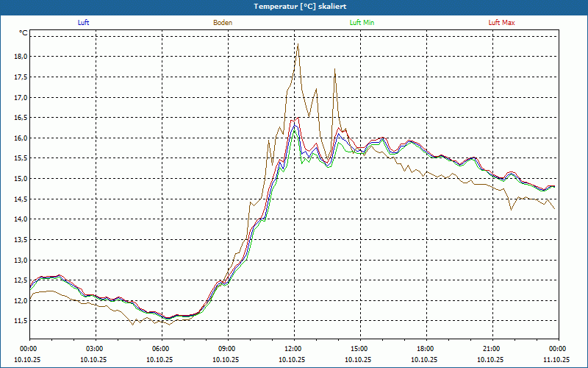Click the highest peak of the Boden curve
This screenshot has height=368, width=588.
[298, 44]
